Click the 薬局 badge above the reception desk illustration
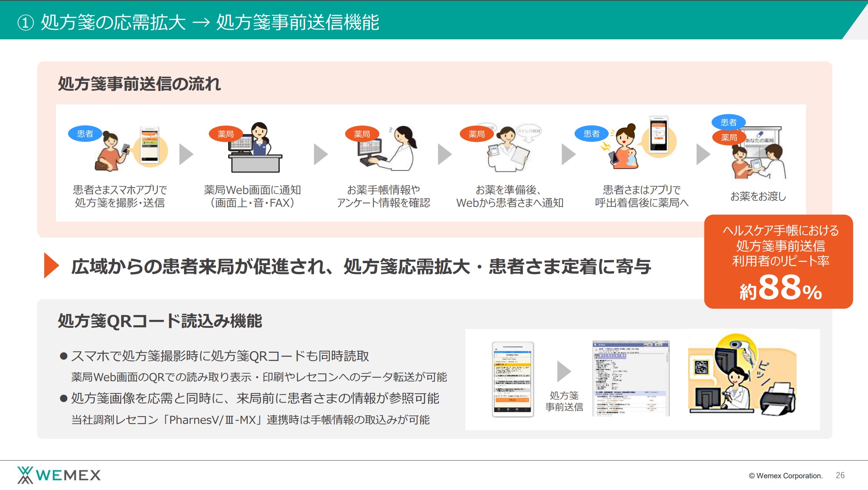 coord(226,134)
